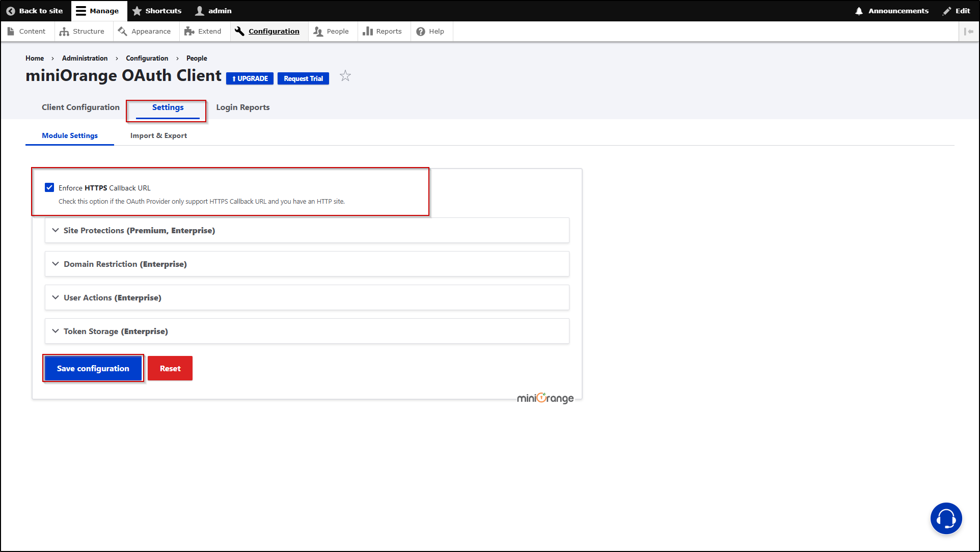Click the Structure wireframe icon
The width and height of the screenshot is (980, 552).
(64, 31)
